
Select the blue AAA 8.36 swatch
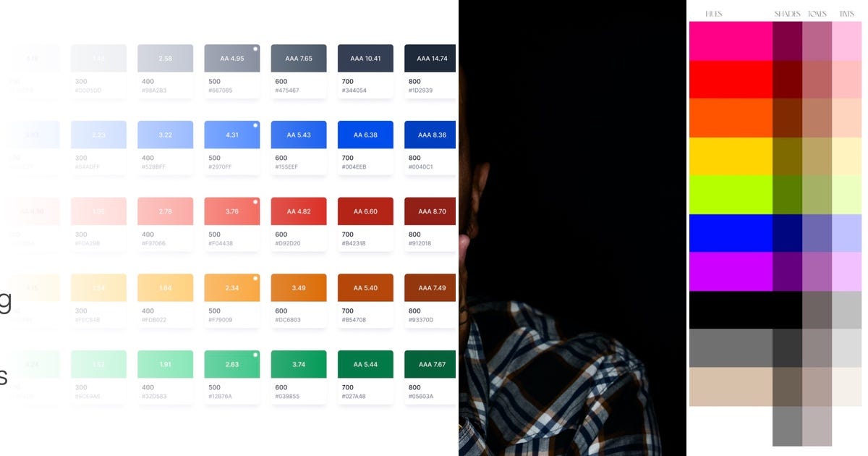click(x=431, y=135)
